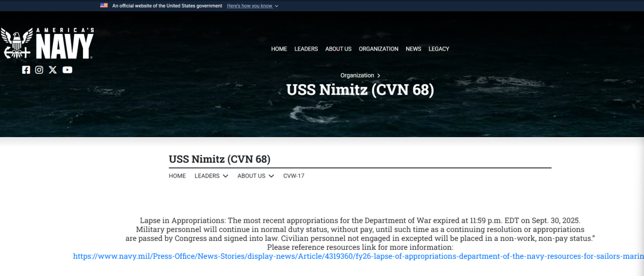The height and width of the screenshot is (276, 644).
Task: Click NEWS in the top navigation
Action: click(x=413, y=49)
